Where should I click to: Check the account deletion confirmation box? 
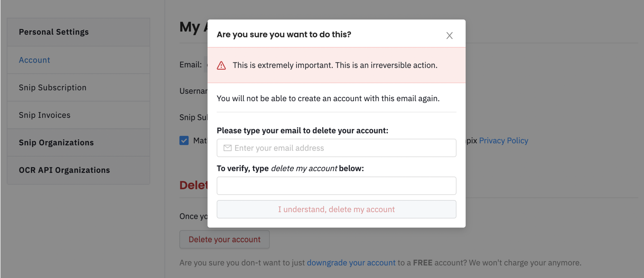point(336,186)
